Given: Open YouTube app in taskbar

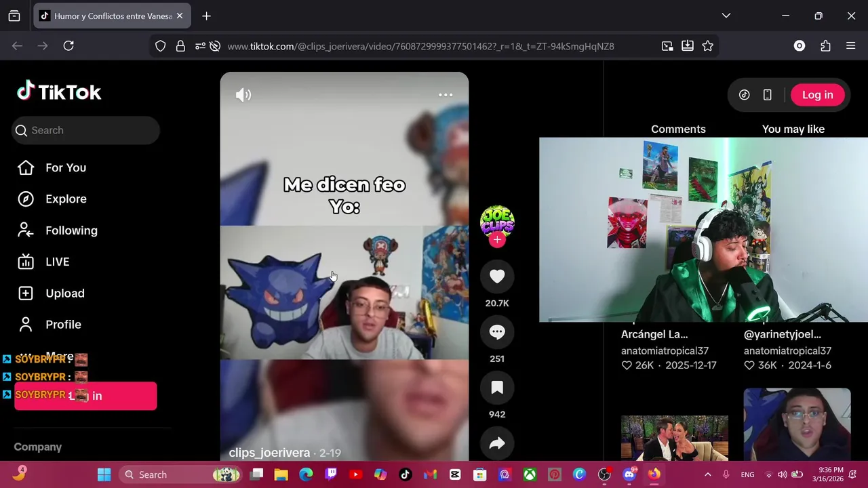Looking at the screenshot, I should click(x=355, y=474).
